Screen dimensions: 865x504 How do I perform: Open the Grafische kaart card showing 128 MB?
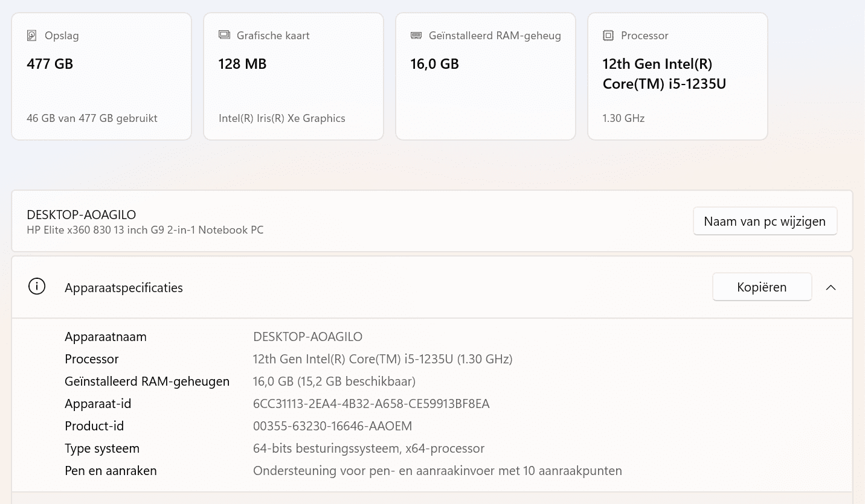point(294,76)
